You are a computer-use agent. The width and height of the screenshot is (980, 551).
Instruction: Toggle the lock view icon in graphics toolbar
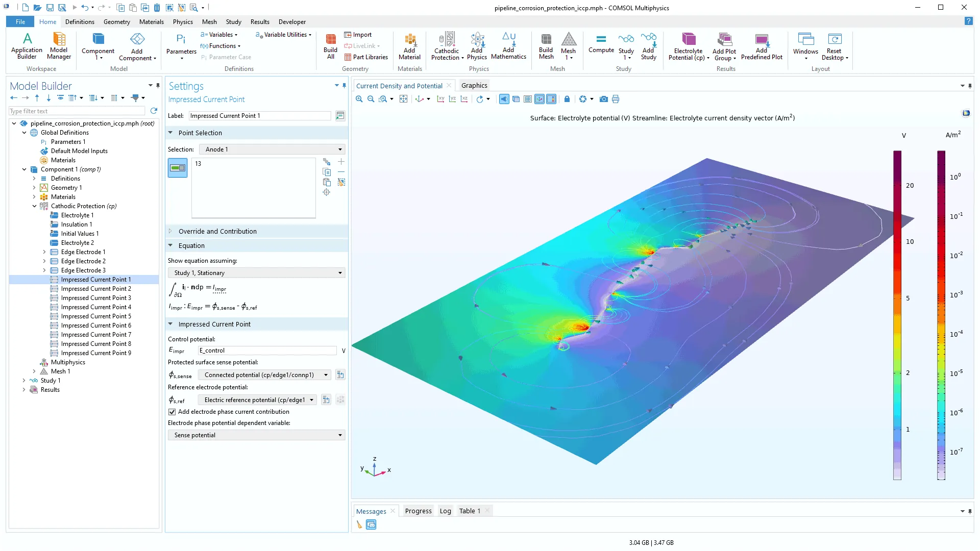coord(567,99)
